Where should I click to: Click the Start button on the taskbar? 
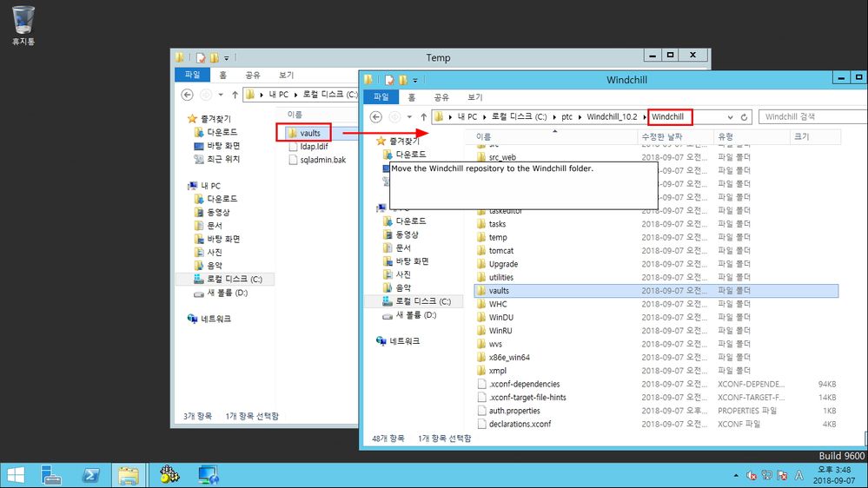tap(16, 475)
